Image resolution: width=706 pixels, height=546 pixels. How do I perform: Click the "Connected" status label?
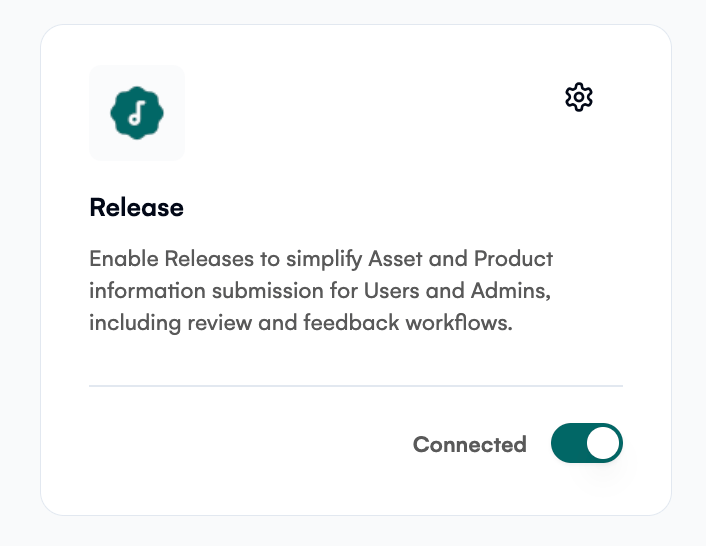tap(470, 444)
